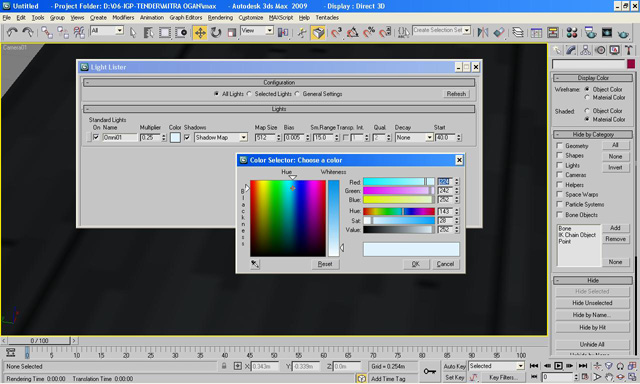Image resolution: width=640 pixels, height=384 pixels.
Task: Open the Modifiers menu
Action: click(x=123, y=18)
